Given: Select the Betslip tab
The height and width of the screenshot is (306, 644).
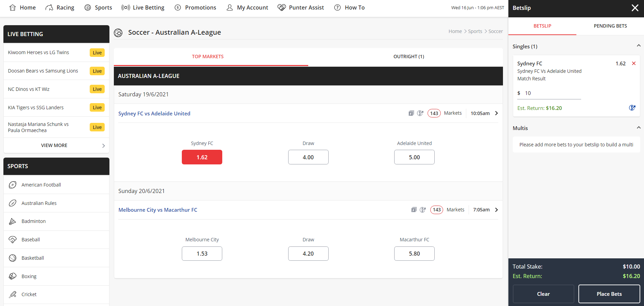Looking at the screenshot, I should pyautogui.click(x=542, y=26).
